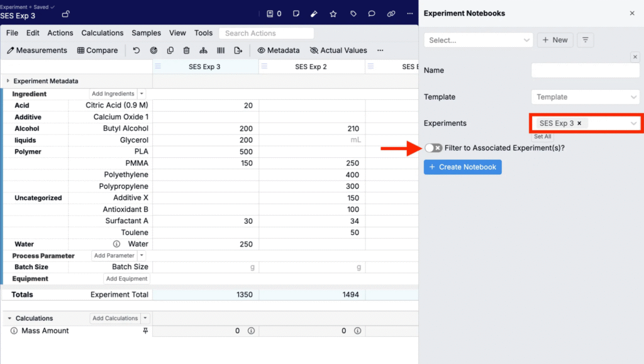This screenshot has width=644, height=364.
Task: Click the info icon in SES Exp 3 Mass Amount cell
Action: click(x=251, y=331)
